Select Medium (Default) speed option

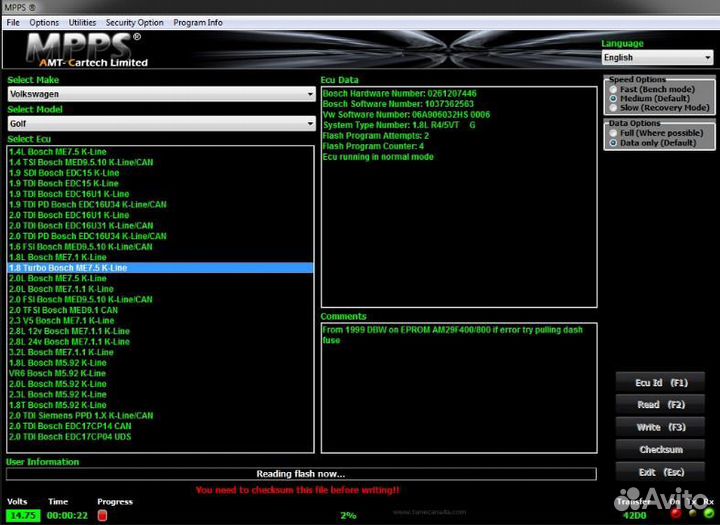click(x=613, y=98)
